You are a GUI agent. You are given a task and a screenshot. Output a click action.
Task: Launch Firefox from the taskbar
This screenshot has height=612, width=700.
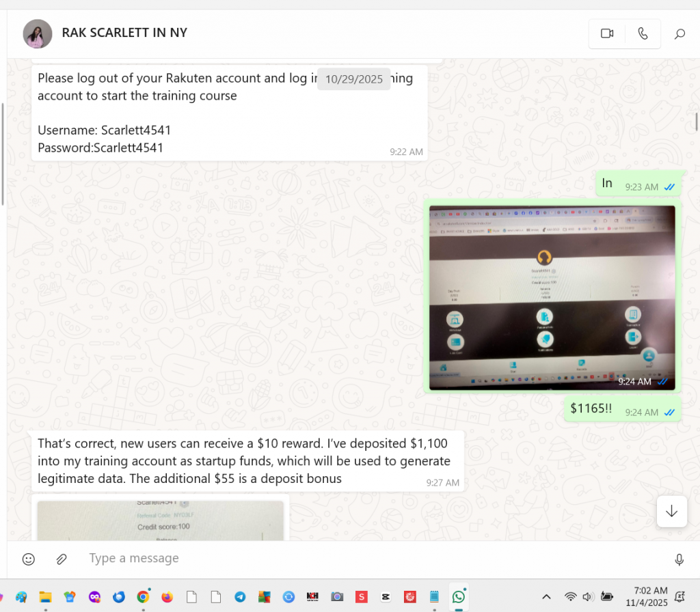click(x=167, y=596)
